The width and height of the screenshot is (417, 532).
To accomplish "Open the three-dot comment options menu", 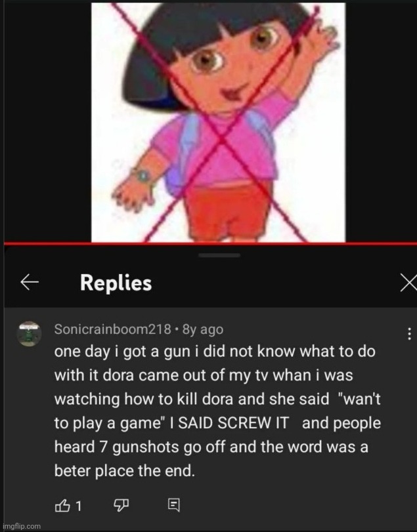I will (x=410, y=334).
